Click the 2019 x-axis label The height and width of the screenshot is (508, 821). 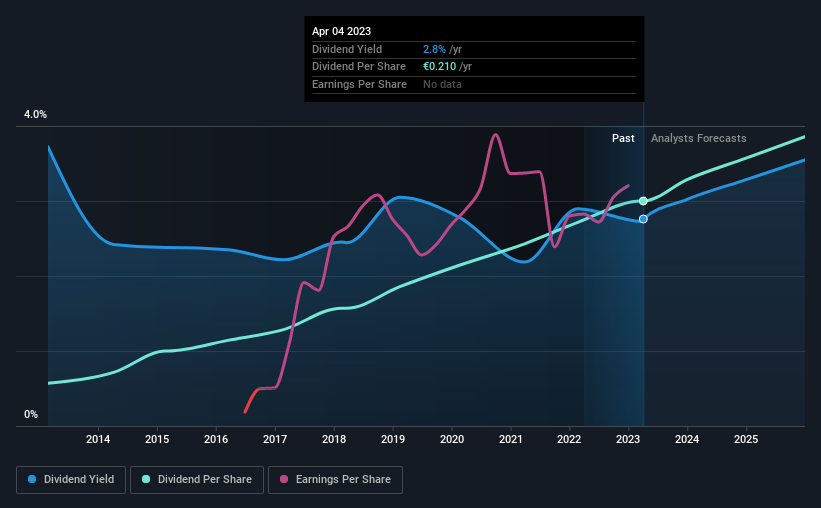393,439
